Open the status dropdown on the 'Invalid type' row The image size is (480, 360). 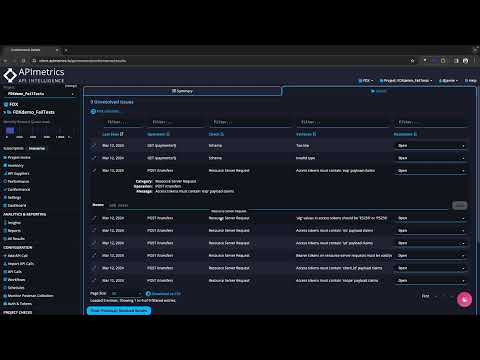tap(431, 158)
